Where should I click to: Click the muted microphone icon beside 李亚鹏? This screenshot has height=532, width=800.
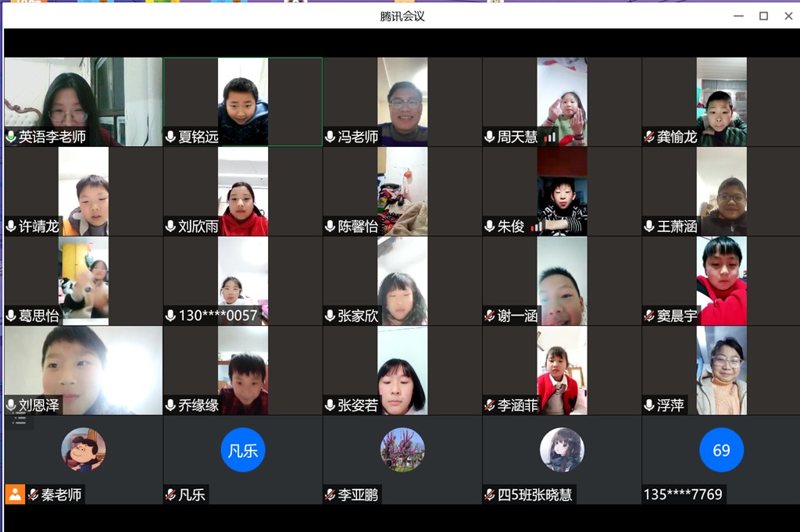(330, 495)
